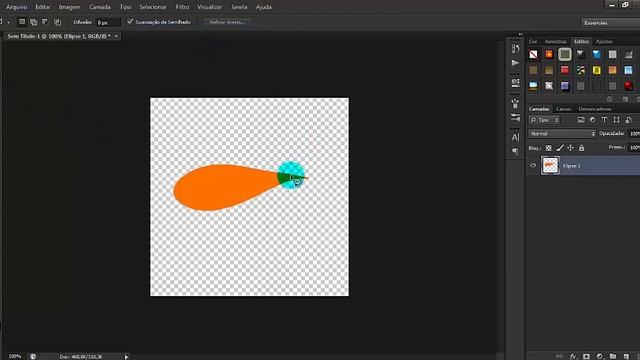The width and height of the screenshot is (640, 360).
Task: Apply the No Style red-slash swatch
Action: [533, 54]
